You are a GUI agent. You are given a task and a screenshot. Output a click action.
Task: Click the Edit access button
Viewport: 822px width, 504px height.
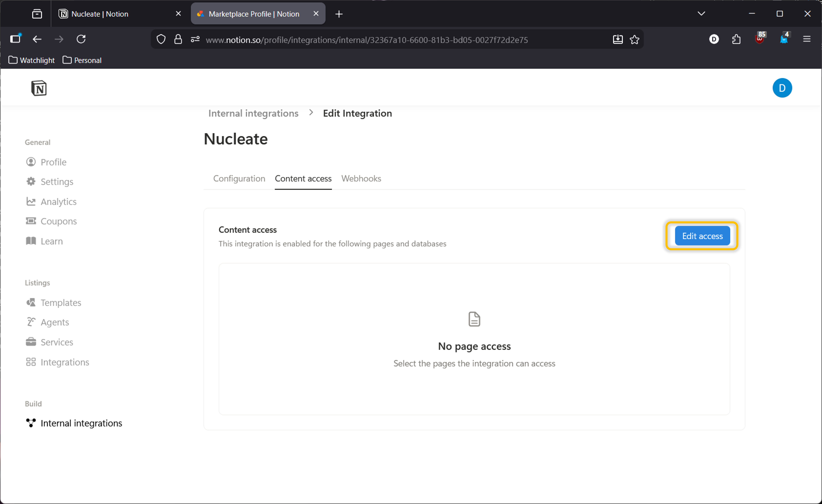pos(702,236)
